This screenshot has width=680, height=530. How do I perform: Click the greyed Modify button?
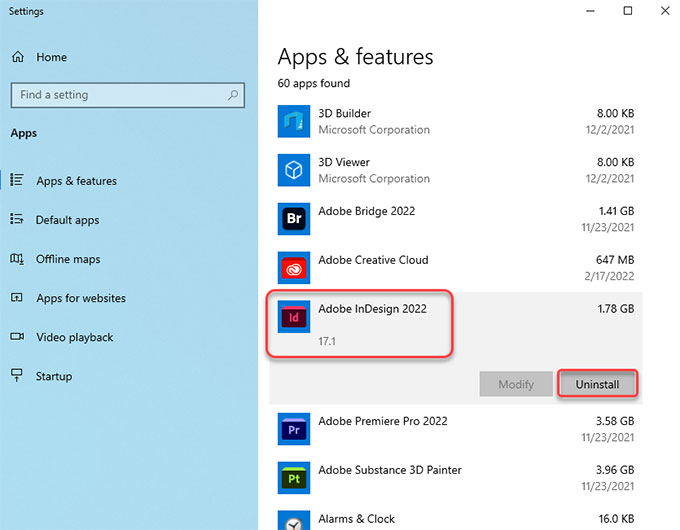(x=516, y=384)
